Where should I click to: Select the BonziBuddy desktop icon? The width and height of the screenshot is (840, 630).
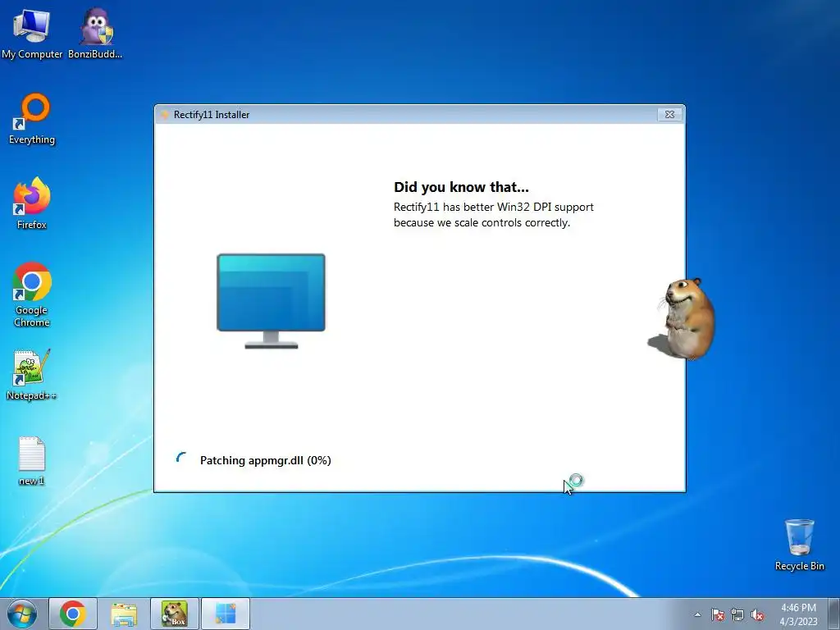pyautogui.click(x=95, y=34)
